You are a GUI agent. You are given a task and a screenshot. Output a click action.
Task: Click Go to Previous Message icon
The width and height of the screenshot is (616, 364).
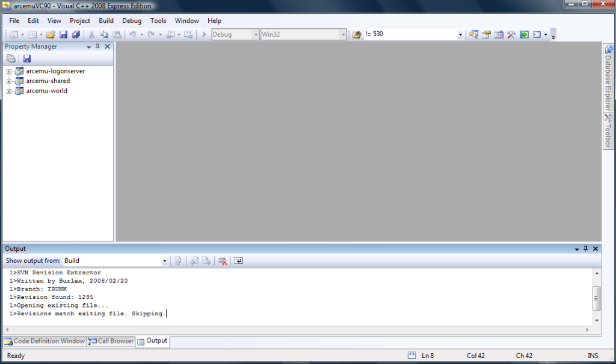point(194,261)
